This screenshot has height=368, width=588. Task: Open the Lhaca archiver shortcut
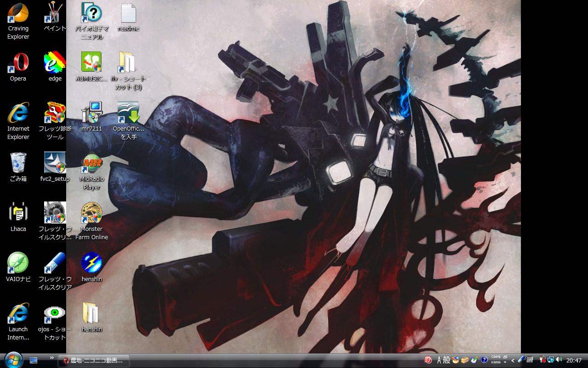(18, 218)
